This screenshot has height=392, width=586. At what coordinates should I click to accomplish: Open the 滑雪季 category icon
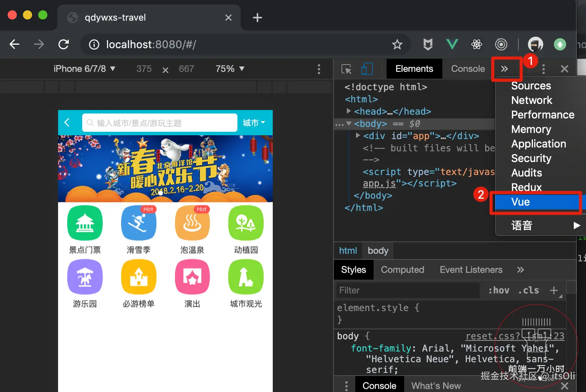click(139, 223)
